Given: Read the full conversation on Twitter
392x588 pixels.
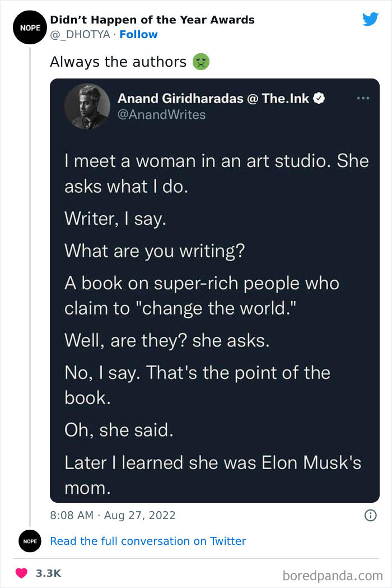Looking at the screenshot, I should point(148,541).
